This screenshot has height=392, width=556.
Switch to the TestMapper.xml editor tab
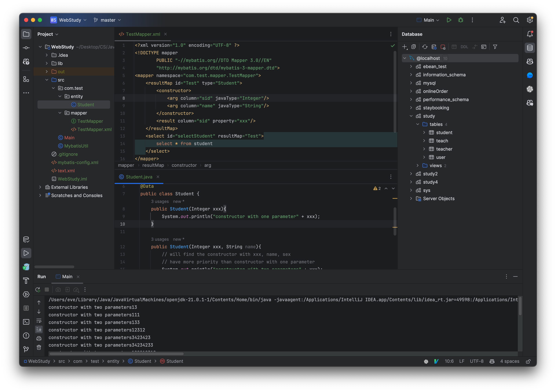(143, 34)
